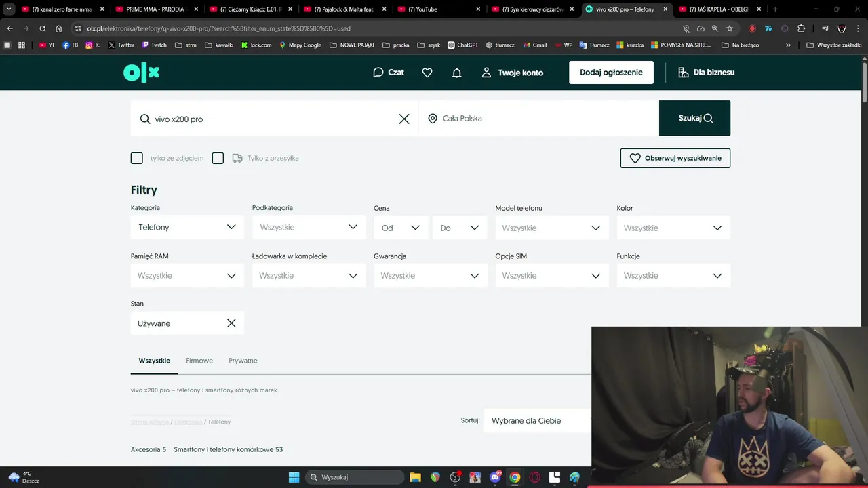This screenshot has height=488, width=868.
Task: Click browser home icon
Action: pyautogui.click(x=58, y=28)
